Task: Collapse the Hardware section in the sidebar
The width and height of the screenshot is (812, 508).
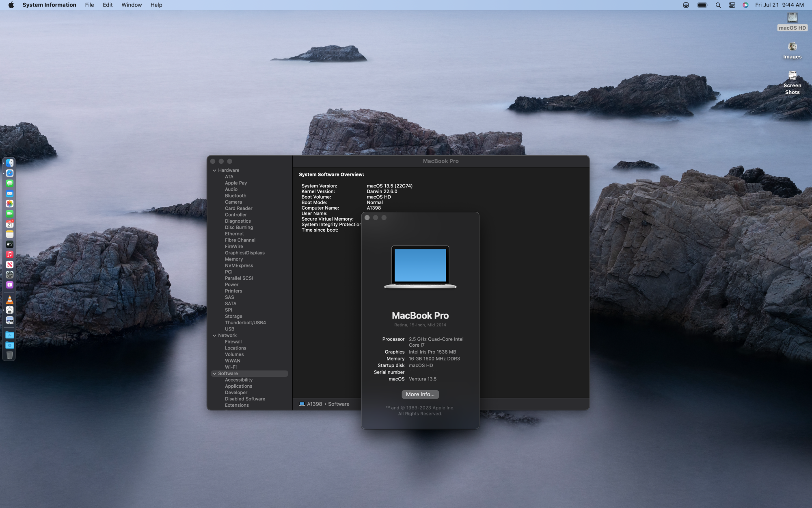Action: 214,170
